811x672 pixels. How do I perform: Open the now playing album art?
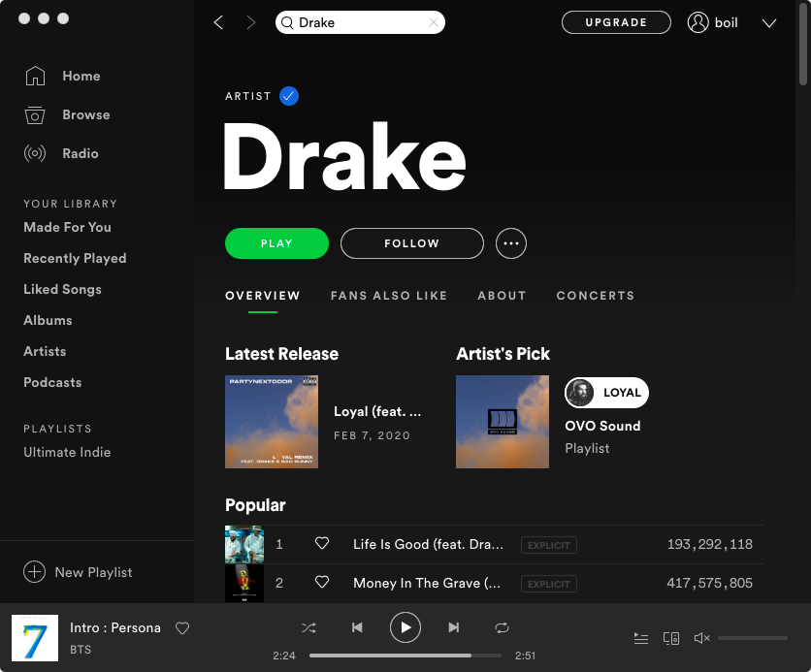(x=35, y=638)
